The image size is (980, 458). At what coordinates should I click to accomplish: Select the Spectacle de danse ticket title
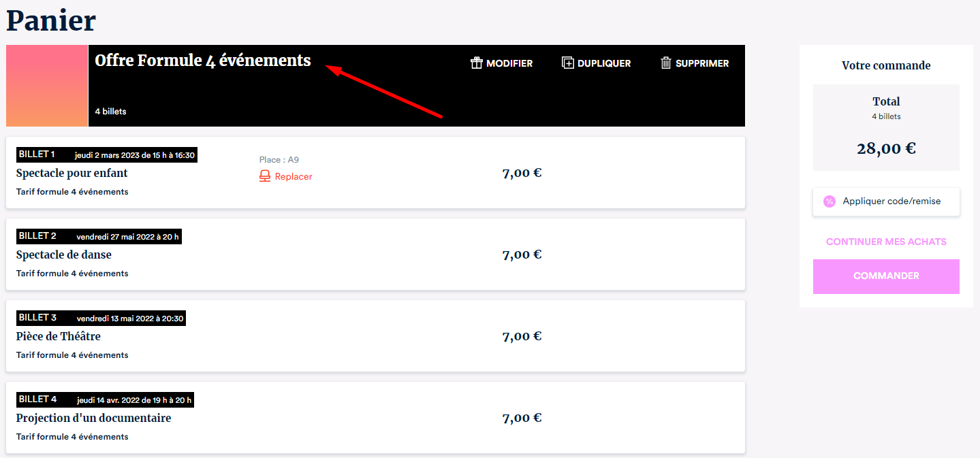tap(64, 255)
